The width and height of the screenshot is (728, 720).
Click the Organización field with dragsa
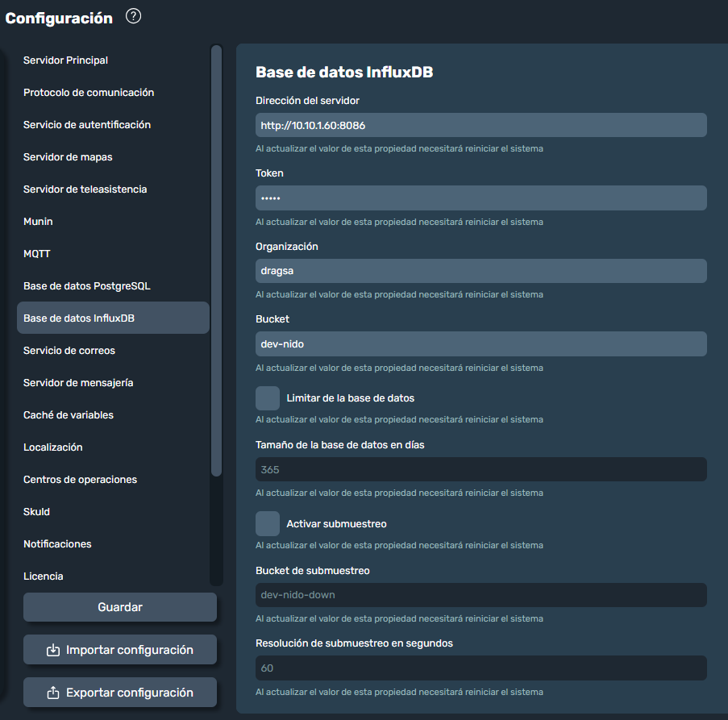(481, 271)
